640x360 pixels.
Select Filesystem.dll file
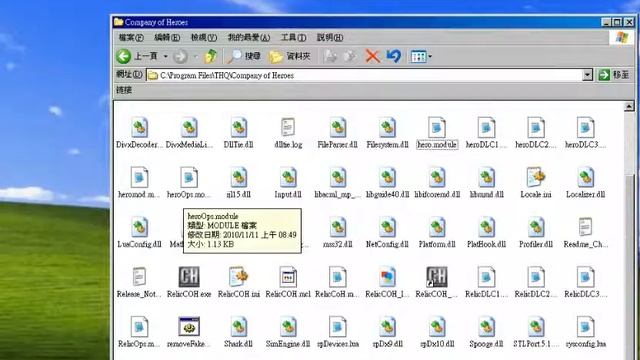[387, 133]
